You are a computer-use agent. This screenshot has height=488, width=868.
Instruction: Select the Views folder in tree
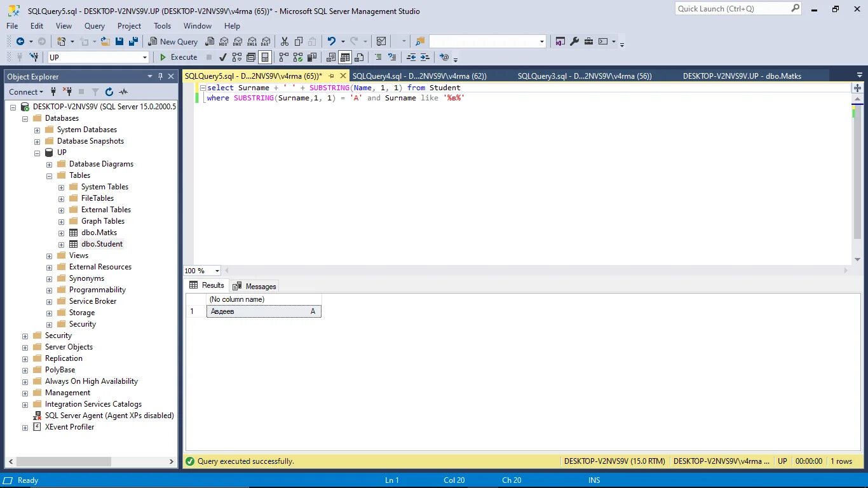[79, 255]
